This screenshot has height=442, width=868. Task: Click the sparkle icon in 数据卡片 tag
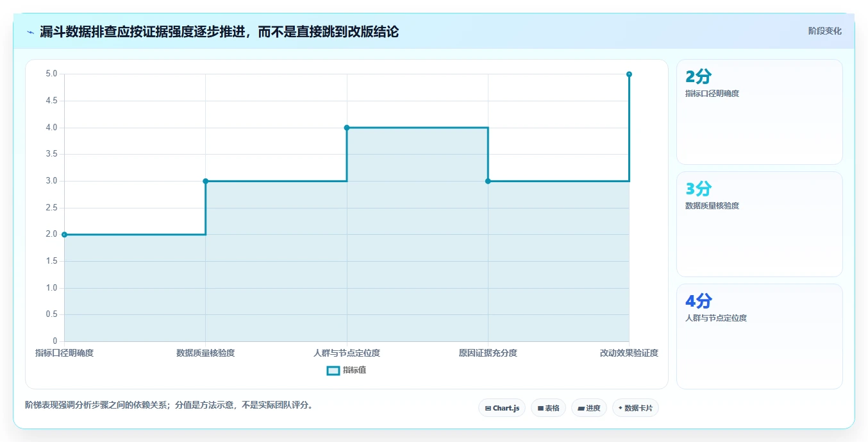pos(621,408)
